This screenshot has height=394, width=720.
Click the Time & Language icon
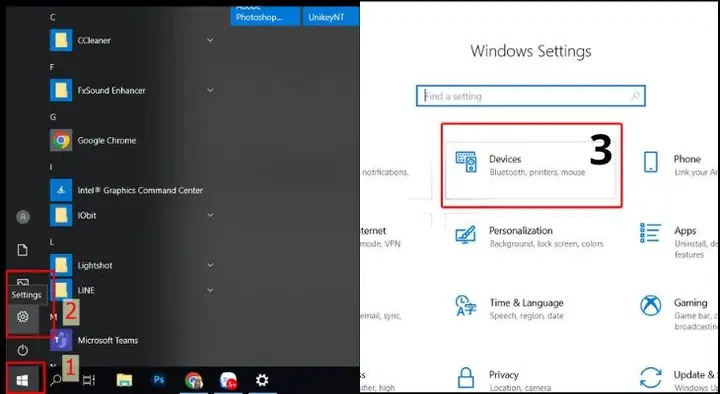[x=466, y=306]
